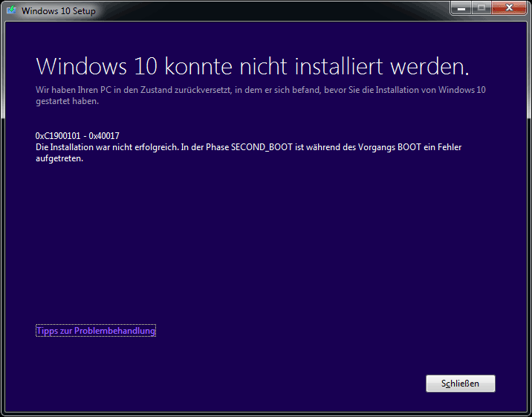Click the heading Windows 10 konnte nicht installiert werden

pyautogui.click(x=253, y=66)
